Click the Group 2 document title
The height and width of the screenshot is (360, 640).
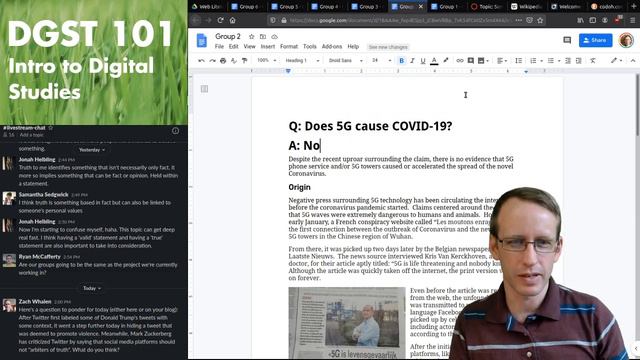[x=228, y=36]
